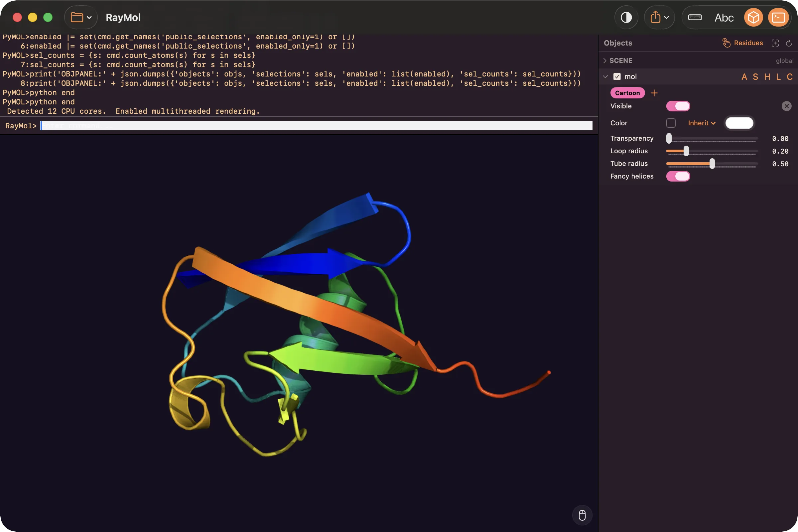
Task: Open the folder icon in title bar
Action: (x=77, y=17)
